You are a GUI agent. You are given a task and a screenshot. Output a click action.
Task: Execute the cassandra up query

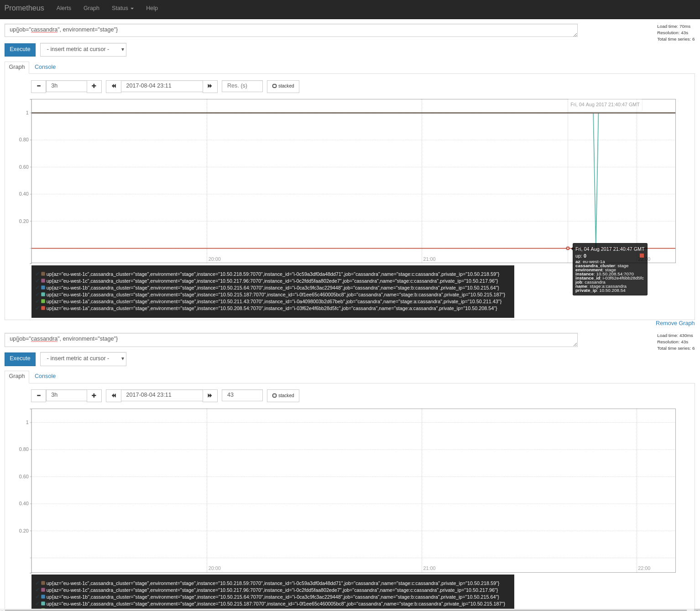coord(20,49)
